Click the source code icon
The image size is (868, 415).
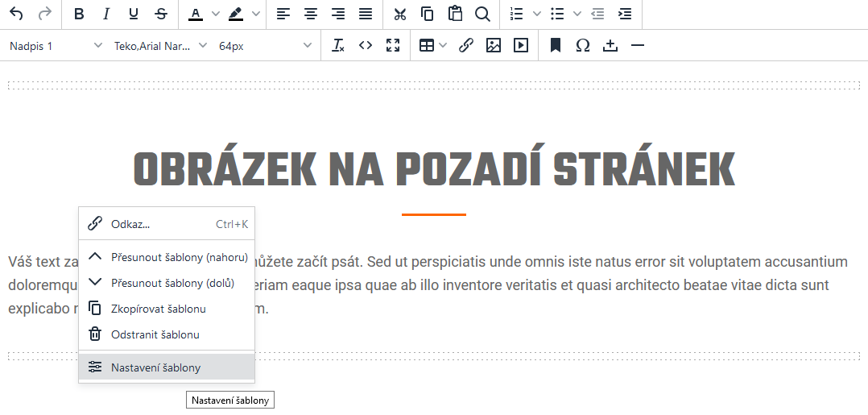(366, 46)
